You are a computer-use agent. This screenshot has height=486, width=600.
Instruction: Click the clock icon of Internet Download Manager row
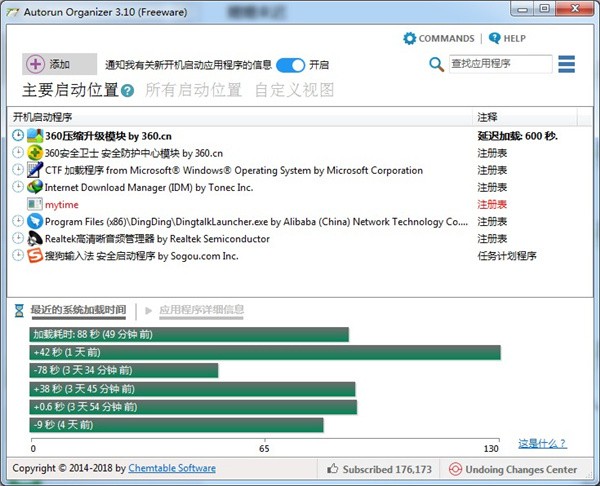18,187
